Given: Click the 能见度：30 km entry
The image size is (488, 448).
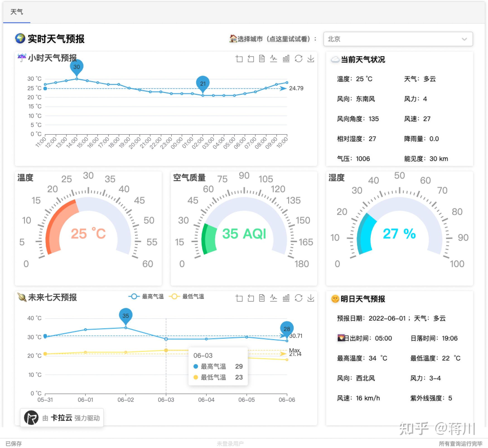Looking at the screenshot, I should [x=426, y=159].
